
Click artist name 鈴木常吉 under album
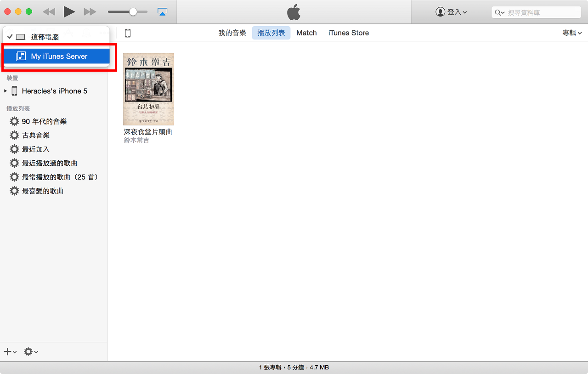coord(136,140)
